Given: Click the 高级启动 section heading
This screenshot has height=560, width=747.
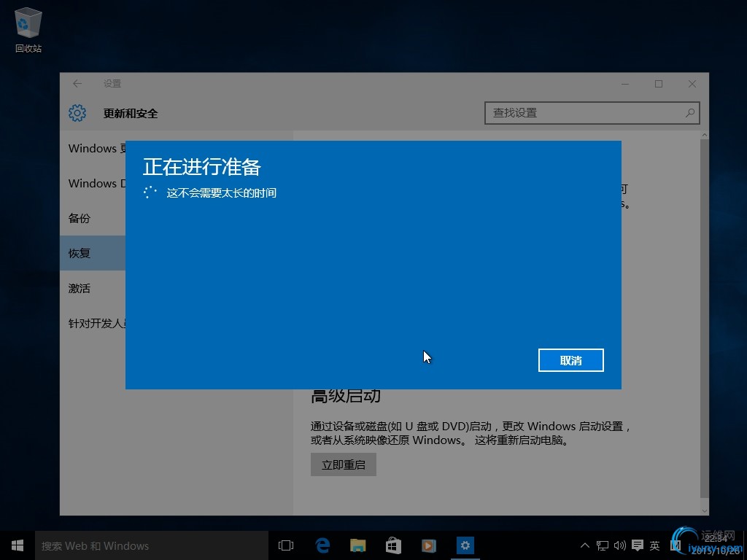Looking at the screenshot, I should pyautogui.click(x=346, y=397).
